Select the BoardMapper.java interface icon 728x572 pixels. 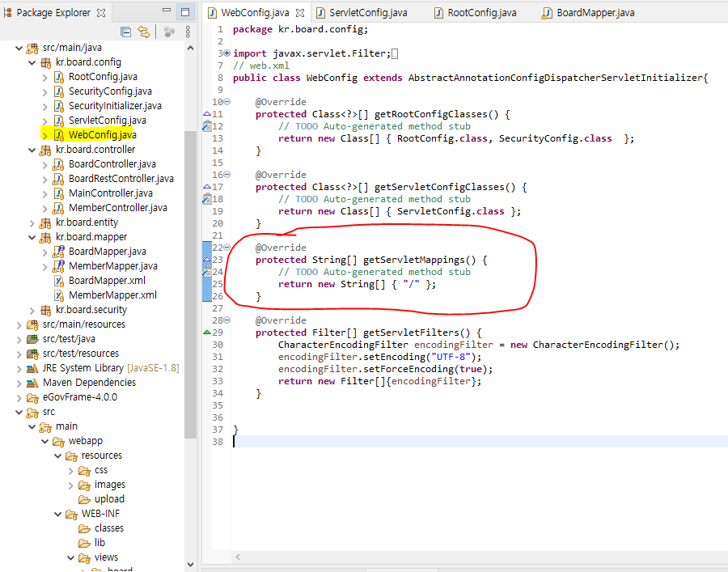pos(58,252)
